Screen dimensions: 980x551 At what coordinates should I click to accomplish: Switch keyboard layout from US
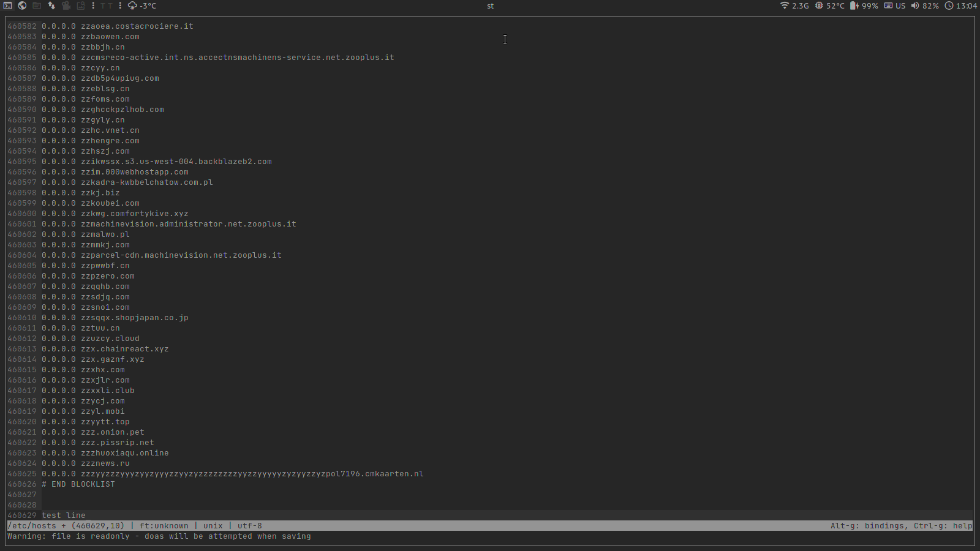point(900,6)
